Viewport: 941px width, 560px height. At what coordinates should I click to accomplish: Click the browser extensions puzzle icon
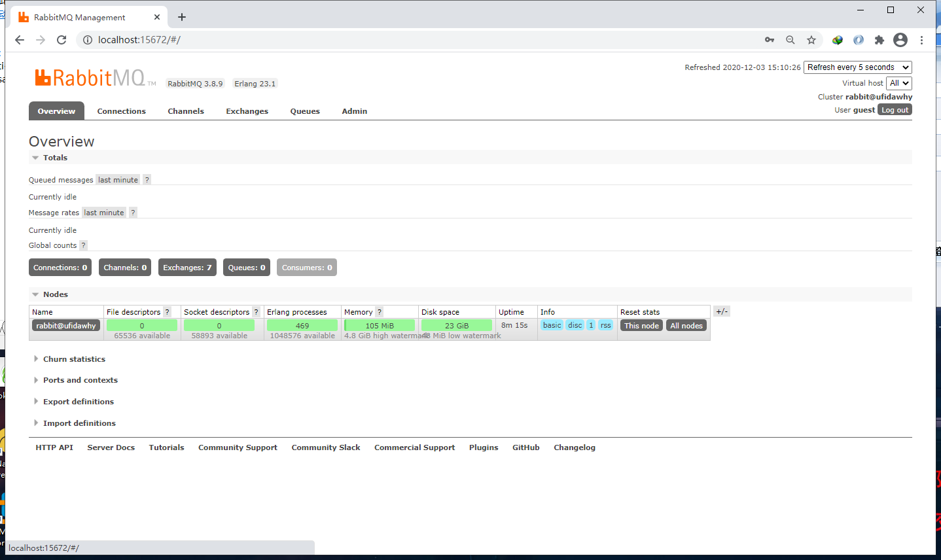pyautogui.click(x=879, y=40)
